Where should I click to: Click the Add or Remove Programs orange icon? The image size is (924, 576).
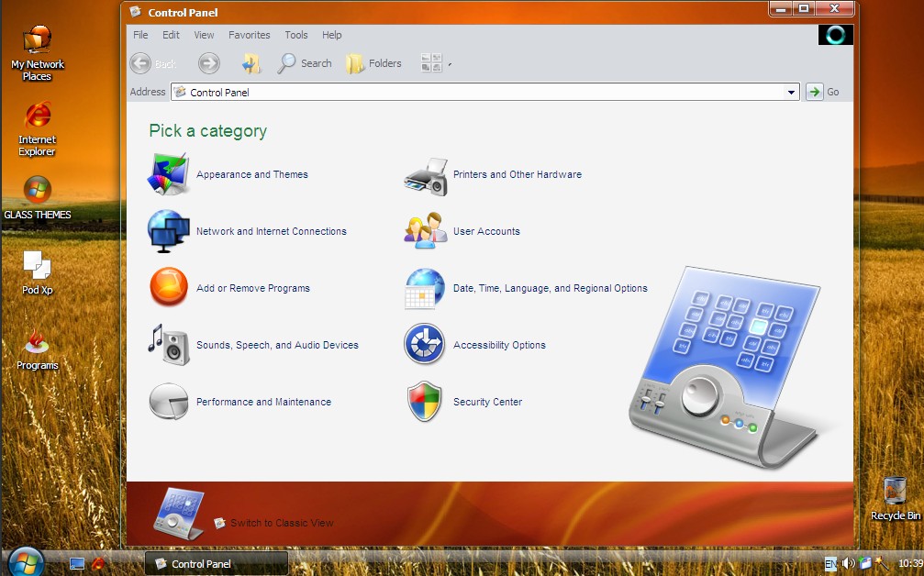click(x=169, y=287)
